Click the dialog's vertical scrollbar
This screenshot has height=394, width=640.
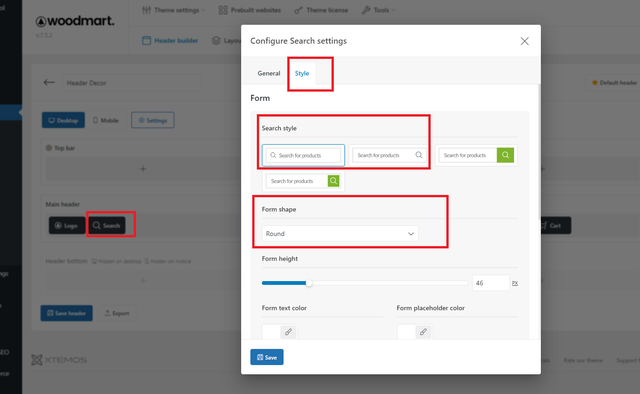coord(540,151)
